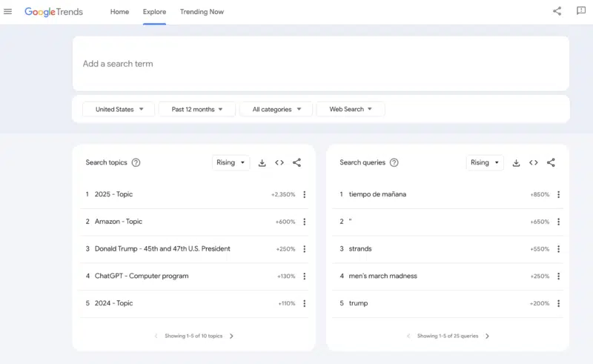Screen dimensions: 593x364
Task: Click the +2,350% value for 2025
Action: (283, 194)
